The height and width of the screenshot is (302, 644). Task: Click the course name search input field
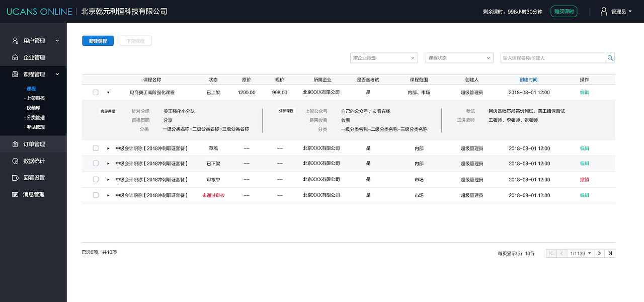[553, 58]
